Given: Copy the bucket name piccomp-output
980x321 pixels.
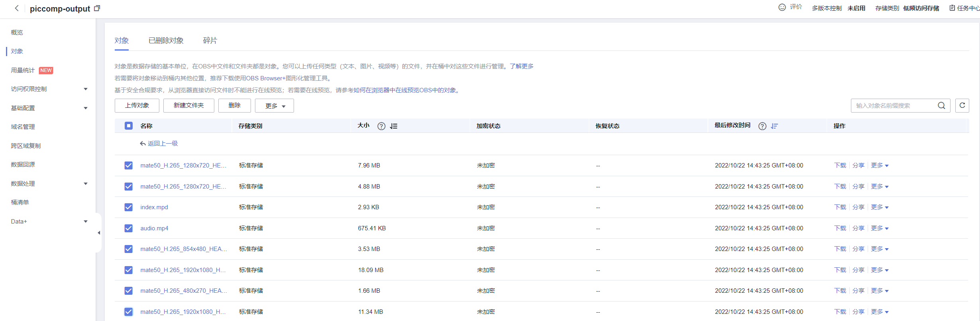Looking at the screenshot, I should pos(97,8).
